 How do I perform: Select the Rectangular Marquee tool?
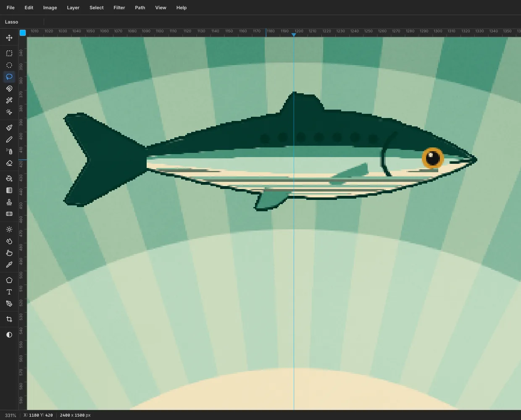point(9,53)
